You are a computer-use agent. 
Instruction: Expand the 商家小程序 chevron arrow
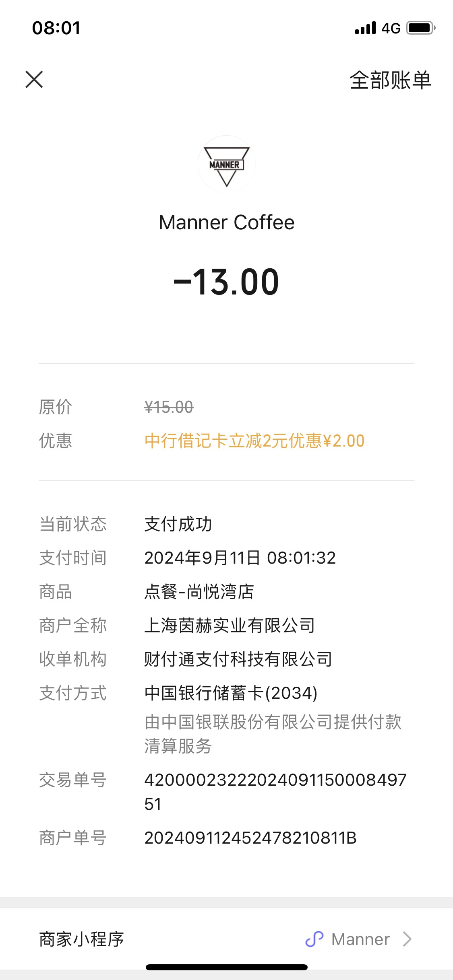click(x=407, y=939)
